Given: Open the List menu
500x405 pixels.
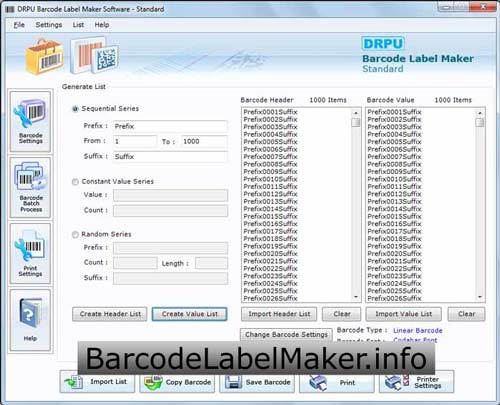Looking at the screenshot, I should coord(78,25).
